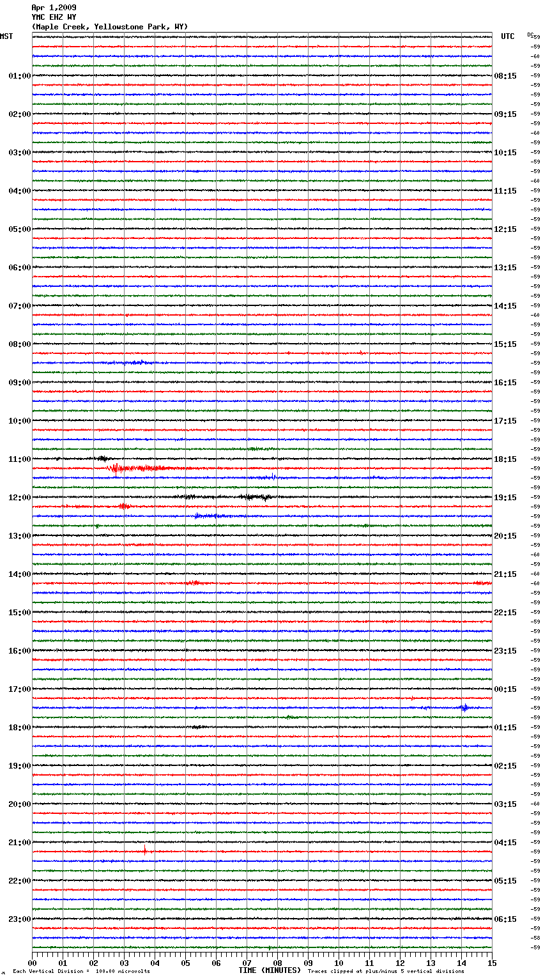The image size is (543, 980).
Task: Click the '00:15' UTC row label
Action: click(x=505, y=689)
